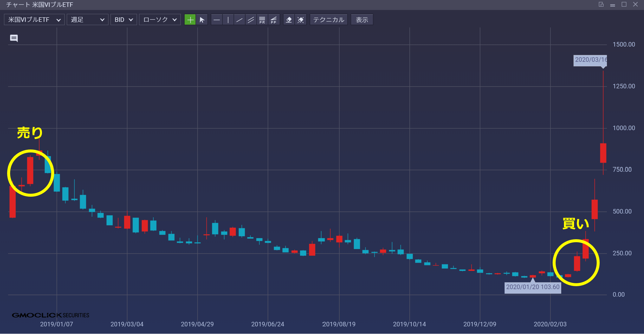Select the Fibonacci fan FF tool
Image resolution: width=644 pixels, height=334 pixels.
274,20
